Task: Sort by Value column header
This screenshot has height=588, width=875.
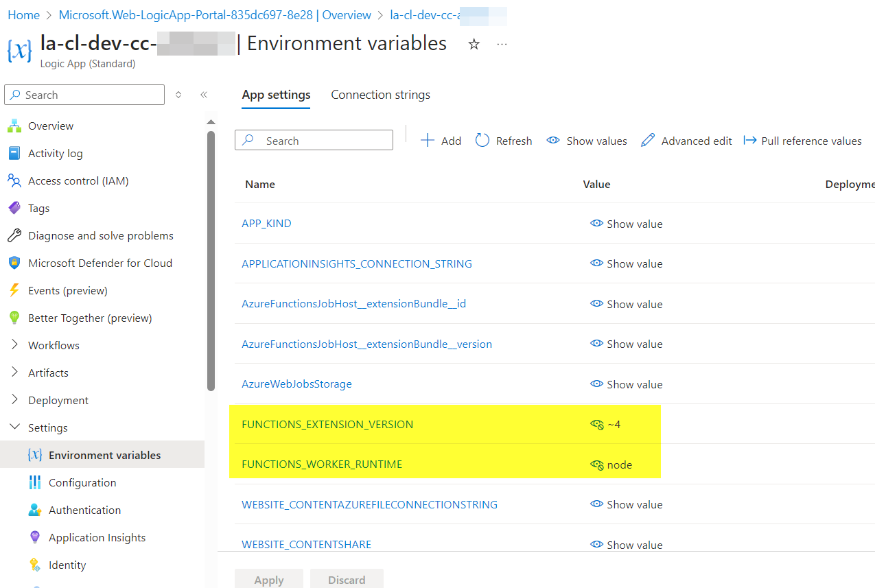Action: (x=596, y=184)
